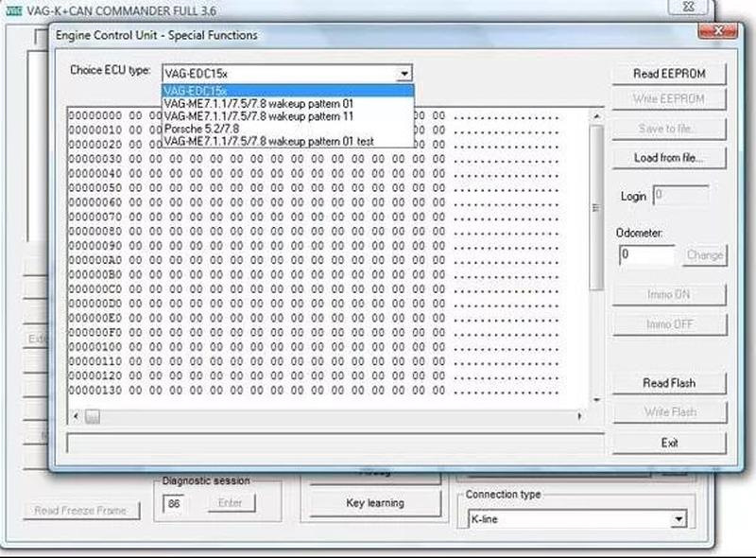The image size is (756, 558).
Task: Click the Read EEPROM button
Action: (669, 74)
